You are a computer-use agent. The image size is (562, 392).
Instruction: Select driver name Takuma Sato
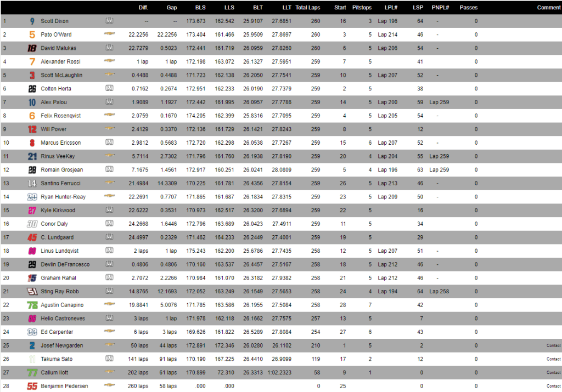[57, 359]
